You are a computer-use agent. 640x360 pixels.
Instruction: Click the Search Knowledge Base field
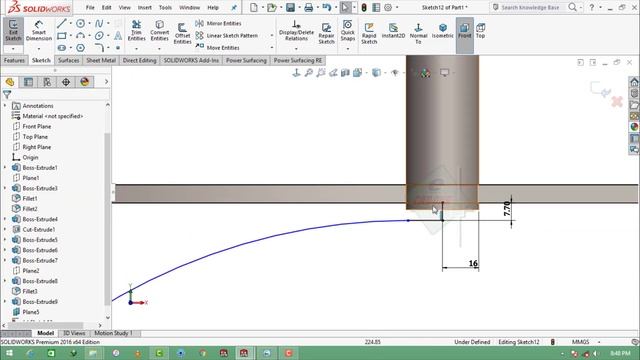(530, 7)
